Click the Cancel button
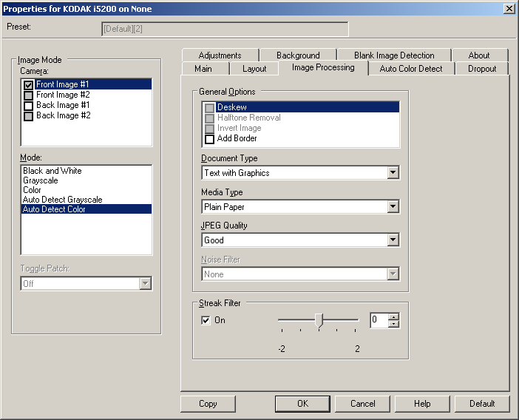The image size is (519, 420). [362, 404]
